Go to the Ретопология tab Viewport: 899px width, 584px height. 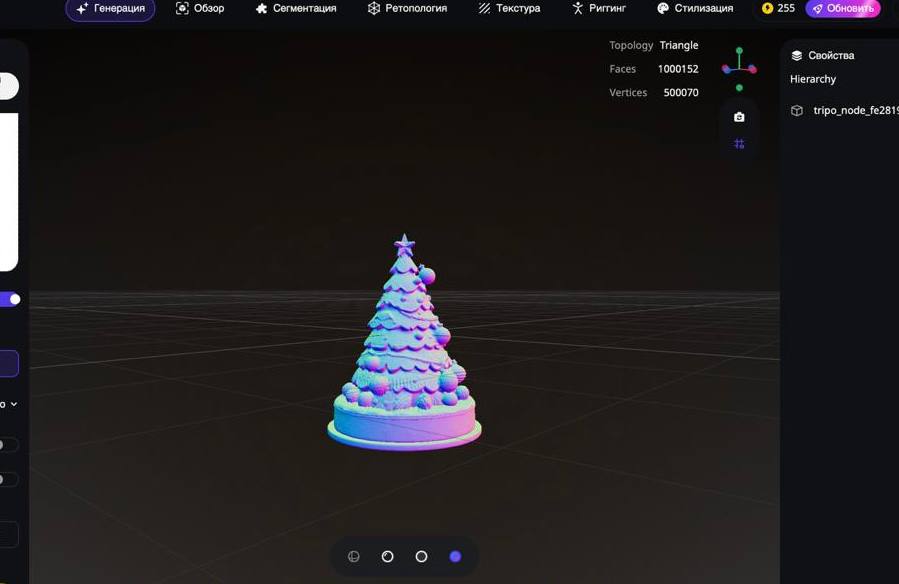(x=407, y=9)
